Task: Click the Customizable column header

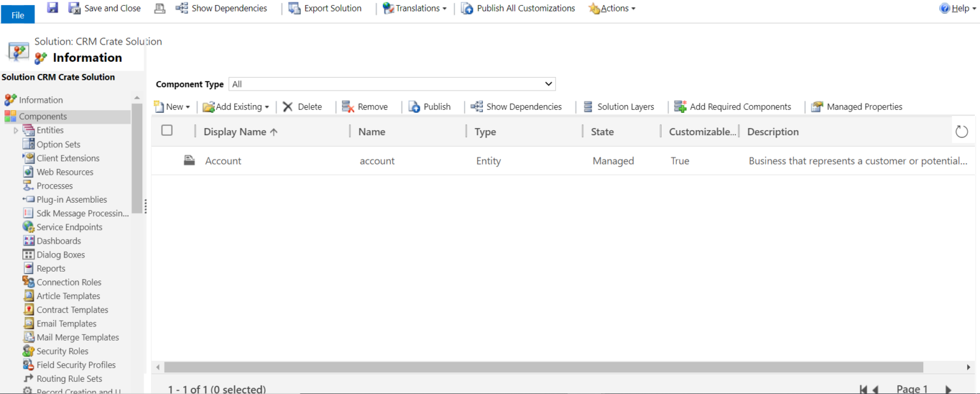Action: pyautogui.click(x=702, y=132)
